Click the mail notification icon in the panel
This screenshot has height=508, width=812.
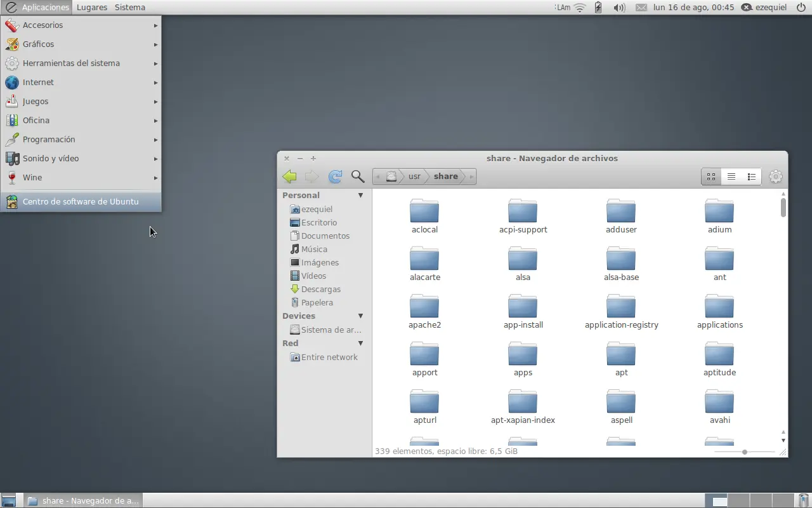pos(641,7)
